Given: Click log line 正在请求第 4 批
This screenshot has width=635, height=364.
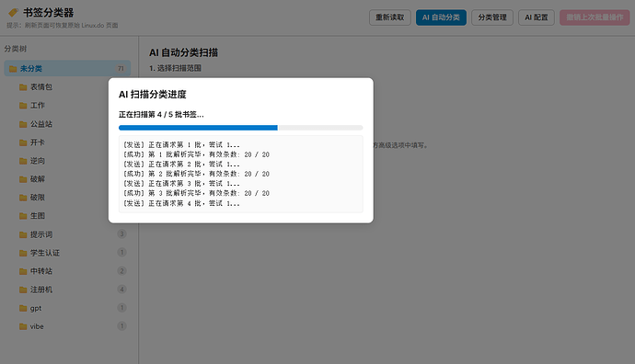Looking at the screenshot, I should coord(181,203).
